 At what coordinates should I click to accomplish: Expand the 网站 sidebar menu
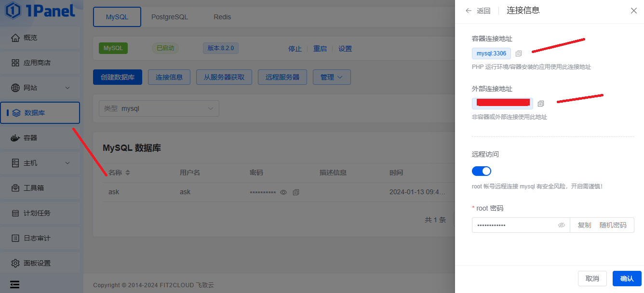point(40,88)
